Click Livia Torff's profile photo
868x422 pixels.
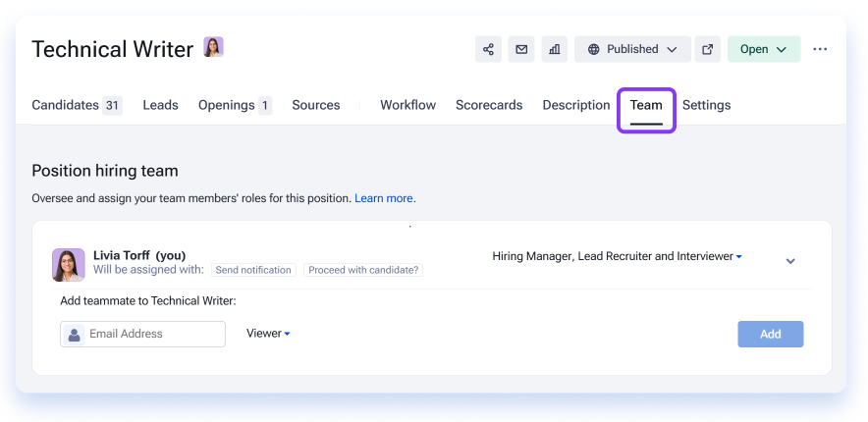click(x=69, y=264)
